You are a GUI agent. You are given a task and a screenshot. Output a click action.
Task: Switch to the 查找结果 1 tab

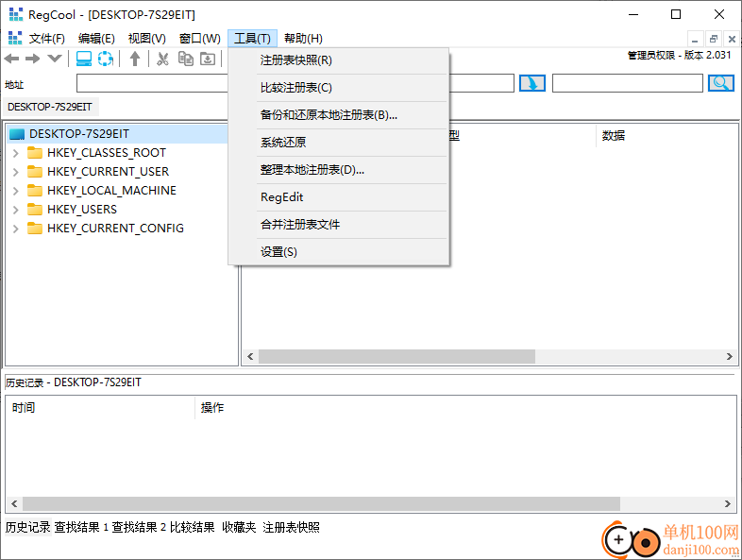(81, 527)
